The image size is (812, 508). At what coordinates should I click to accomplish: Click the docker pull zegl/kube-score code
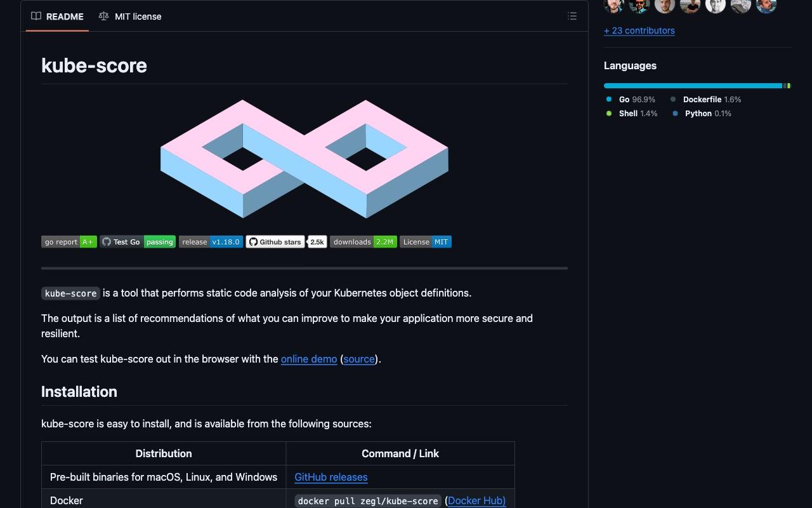(x=368, y=501)
